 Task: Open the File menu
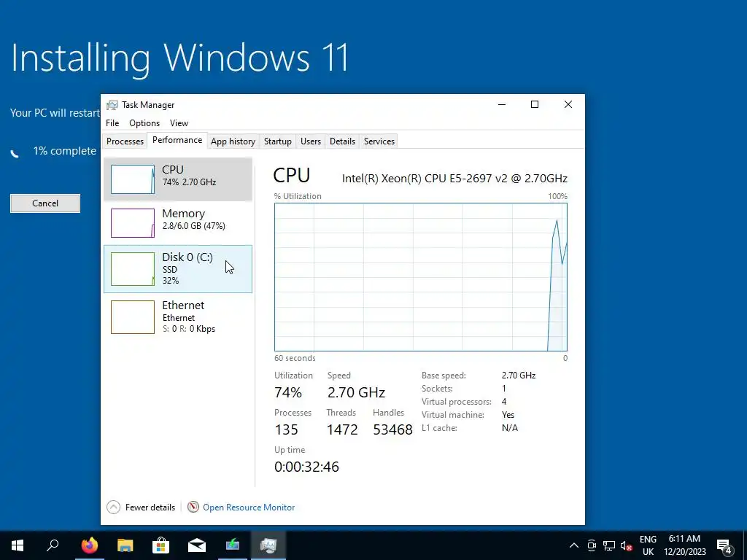coord(112,122)
